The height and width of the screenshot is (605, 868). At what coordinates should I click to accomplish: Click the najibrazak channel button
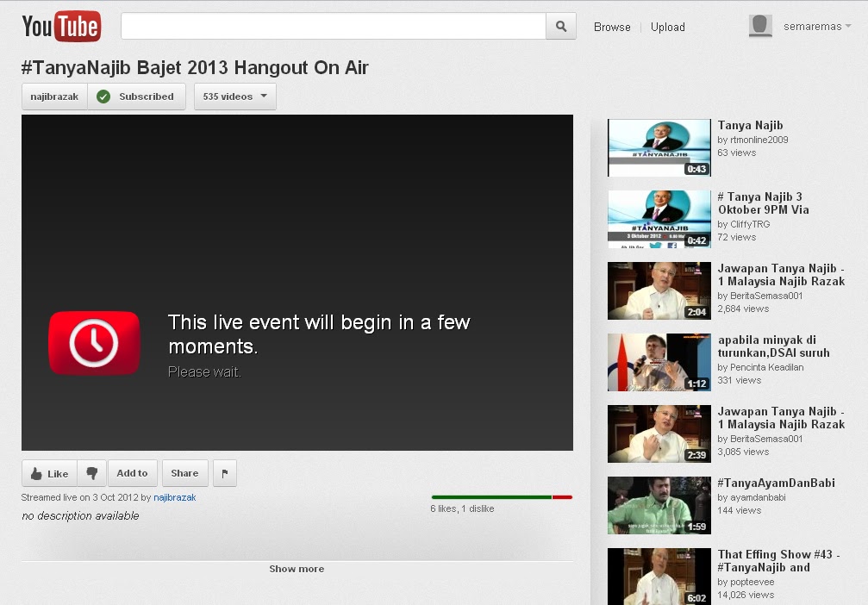click(x=54, y=97)
